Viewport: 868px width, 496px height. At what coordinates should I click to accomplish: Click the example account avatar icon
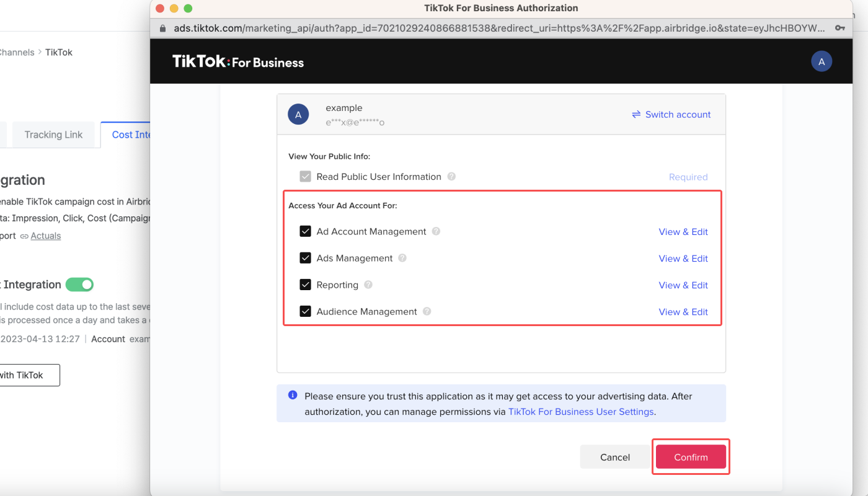pos(298,115)
